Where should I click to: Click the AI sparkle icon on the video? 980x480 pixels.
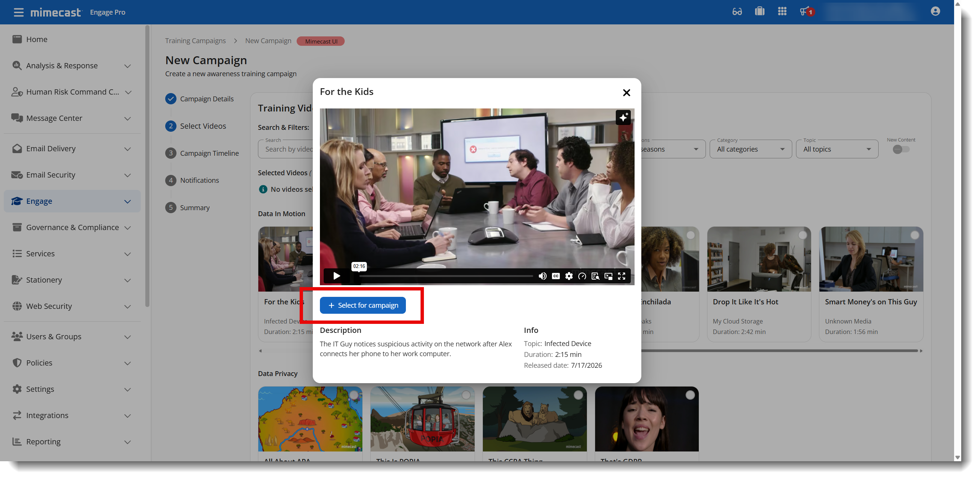[x=623, y=117]
